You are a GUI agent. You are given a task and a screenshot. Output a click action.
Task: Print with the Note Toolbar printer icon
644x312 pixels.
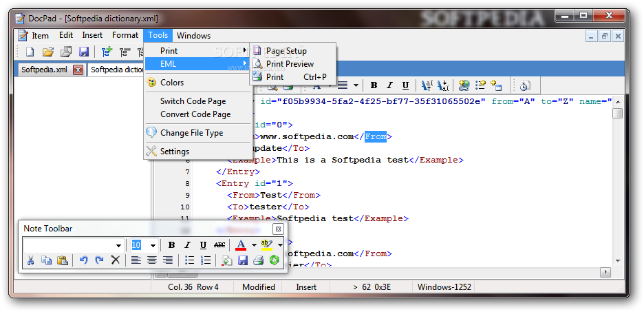tap(258, 260)
